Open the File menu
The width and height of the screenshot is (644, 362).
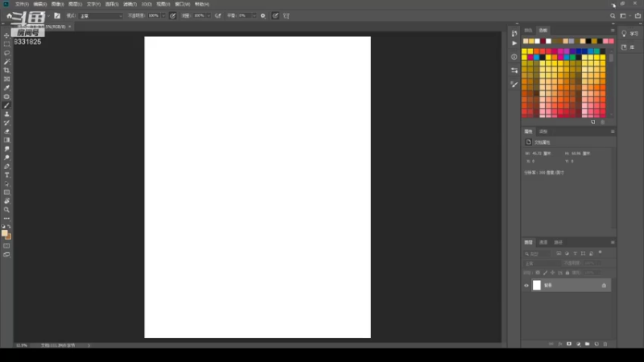[22, 4]
